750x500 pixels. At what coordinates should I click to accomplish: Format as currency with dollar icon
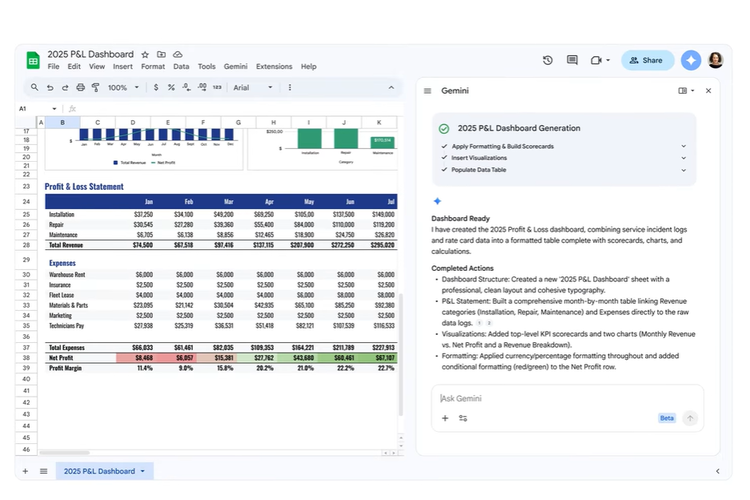(x=156, y=88)
